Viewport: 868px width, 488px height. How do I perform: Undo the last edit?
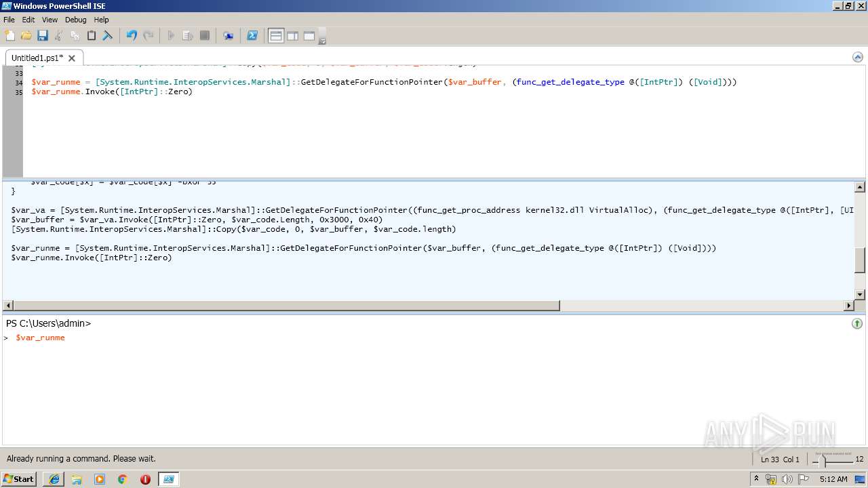pyautogui.click(x=132, y=35)
